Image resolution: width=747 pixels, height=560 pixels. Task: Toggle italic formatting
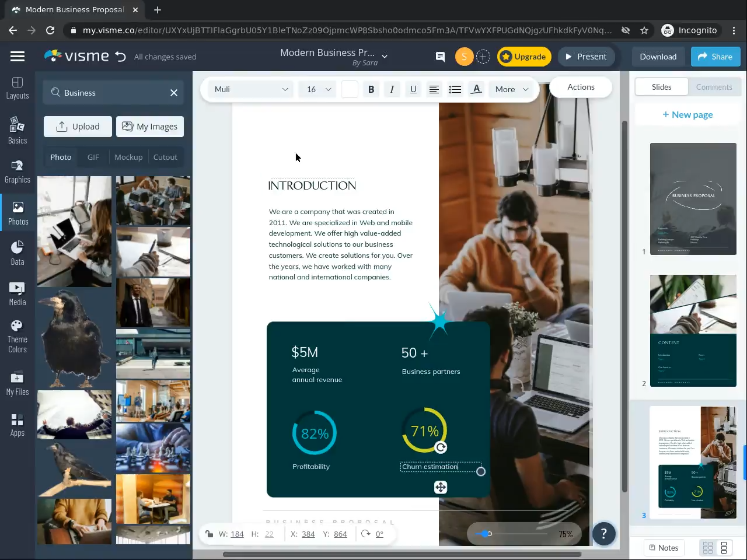click(392, 89)
